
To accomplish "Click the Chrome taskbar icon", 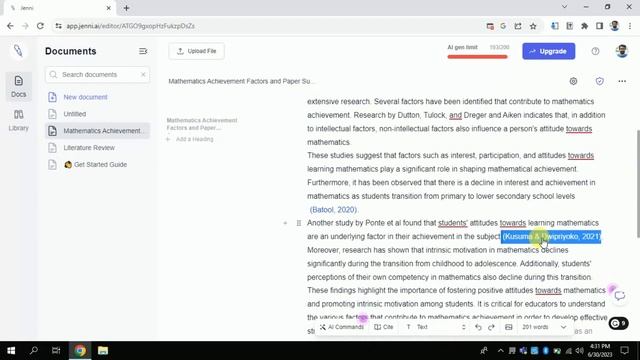I will tap(80, 351).
